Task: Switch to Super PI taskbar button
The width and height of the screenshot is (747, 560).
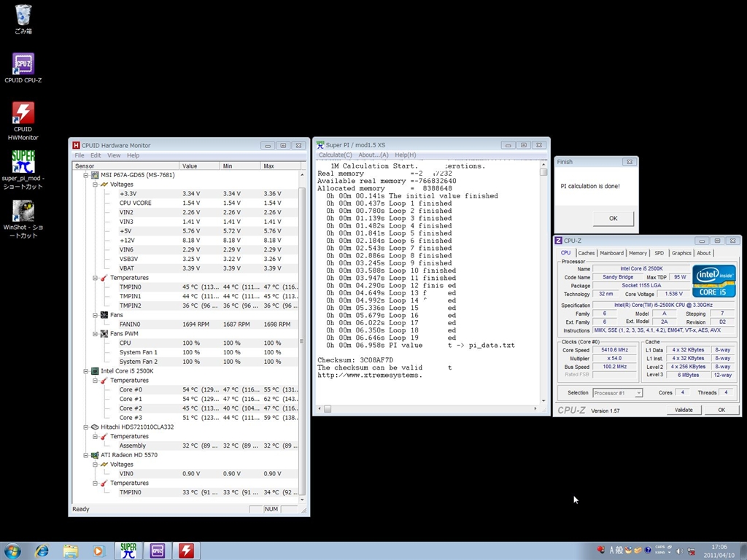Action: tap(128, 551)
